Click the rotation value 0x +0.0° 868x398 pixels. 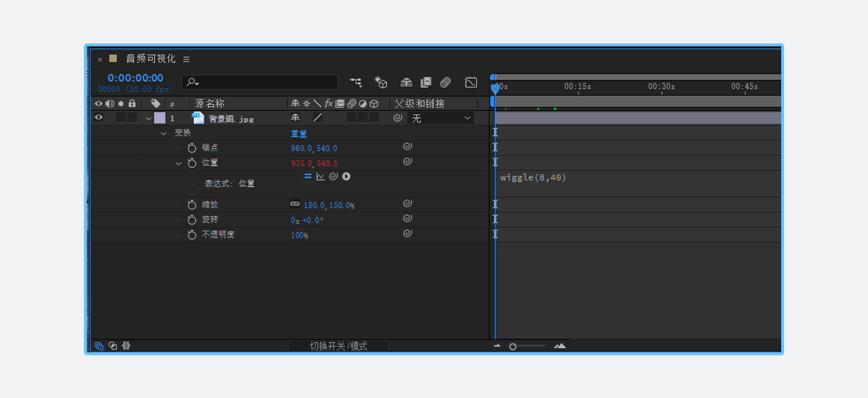pyautogui.click(x=307, y=220)
